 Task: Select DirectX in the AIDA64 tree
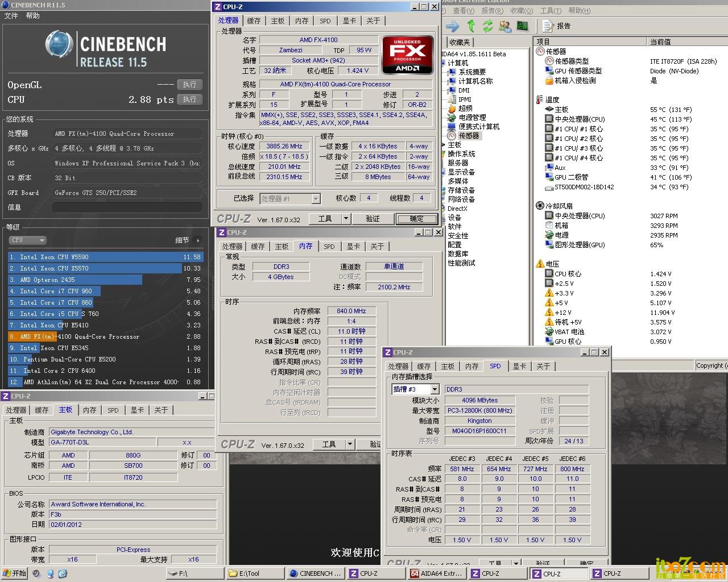coord(457,209)
